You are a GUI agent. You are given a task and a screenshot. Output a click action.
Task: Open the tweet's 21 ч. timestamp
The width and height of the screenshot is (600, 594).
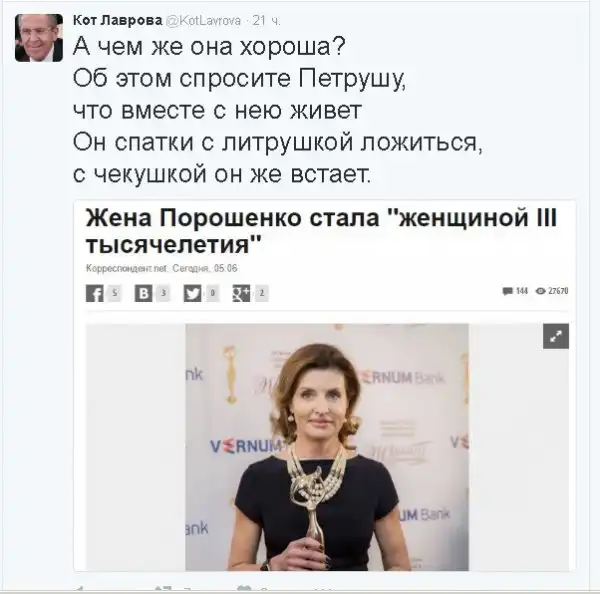[266, 21]
